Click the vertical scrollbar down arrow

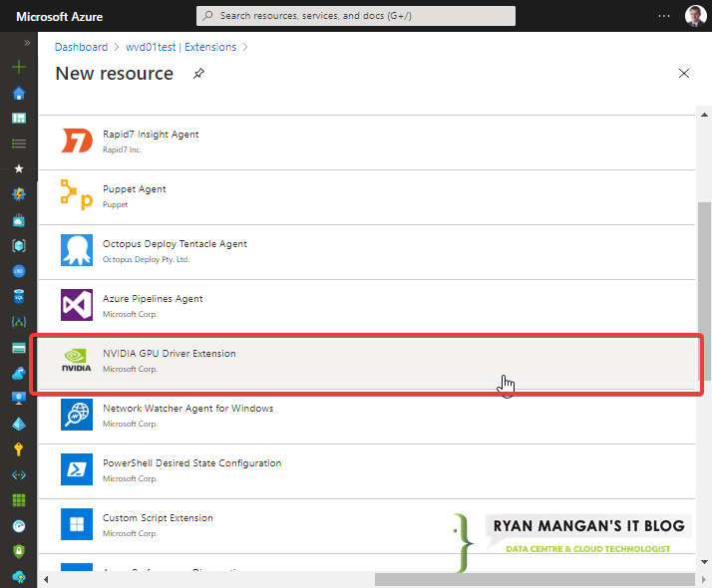[704, 562]
